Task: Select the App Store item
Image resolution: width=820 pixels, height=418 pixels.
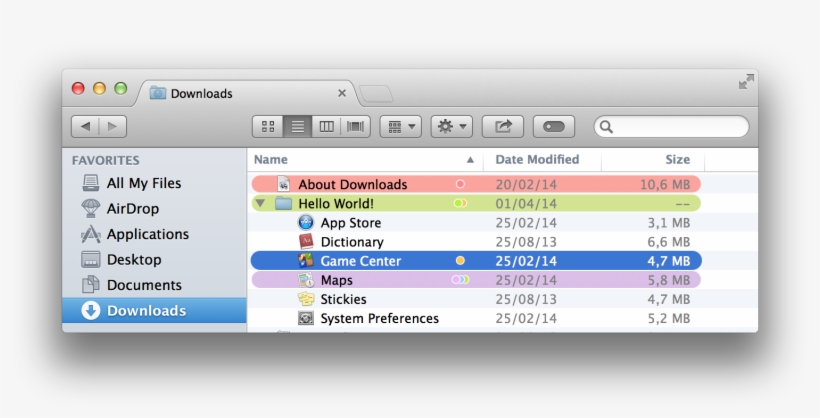Action: (476, 222)
